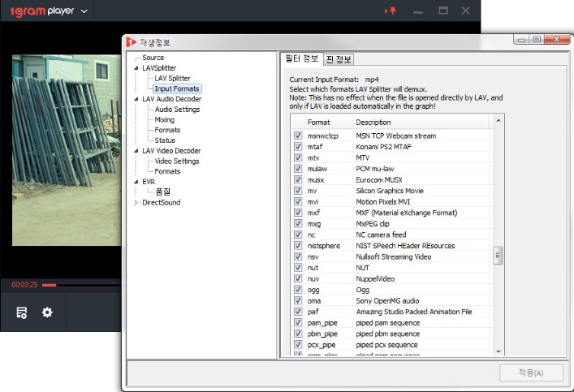This screenshot has height=392, width=574.
Task: Open Formats under LAV Audio Decoder
Action: coord(167,130)
